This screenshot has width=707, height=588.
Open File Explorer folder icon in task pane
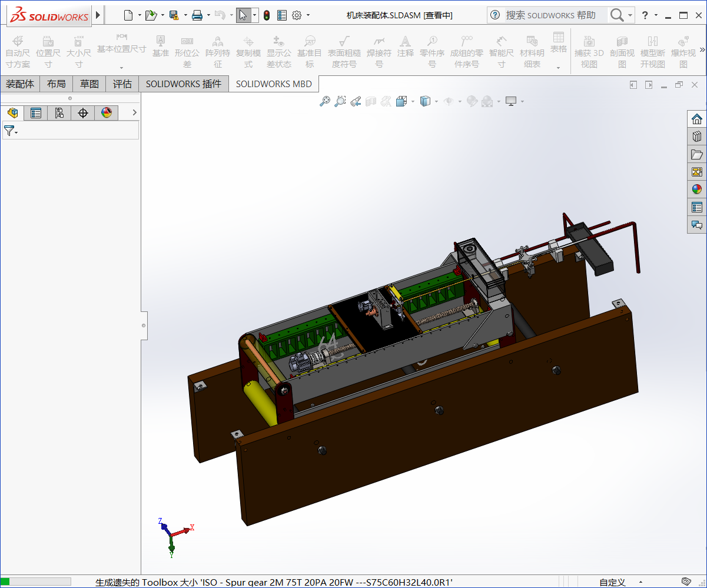point(697,154)
